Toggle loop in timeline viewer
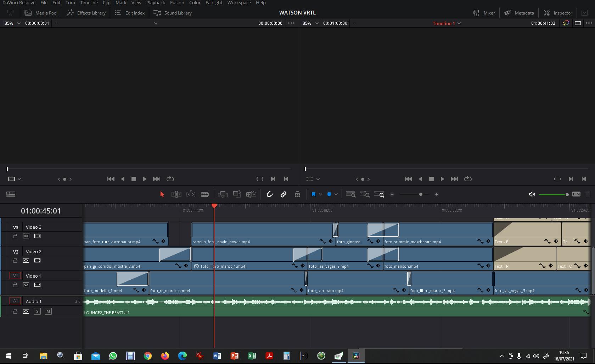 point(468,179)
